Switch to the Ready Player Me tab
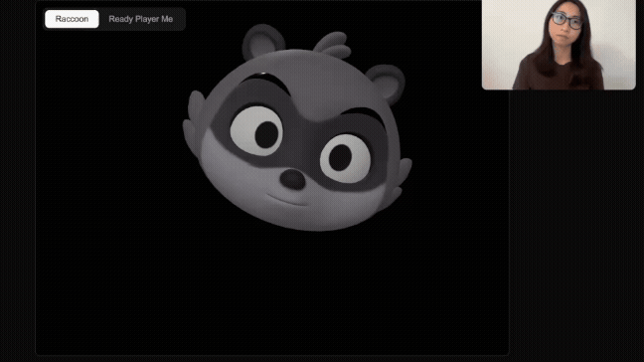This screenshot has height=362, width=644. [140, 19]
